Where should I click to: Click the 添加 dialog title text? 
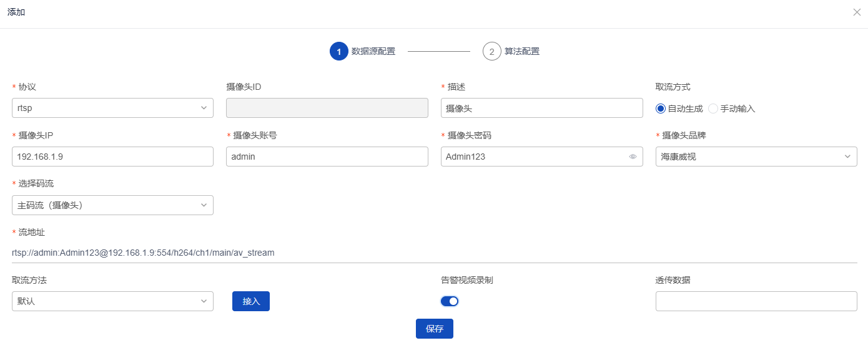coord(16,12)
